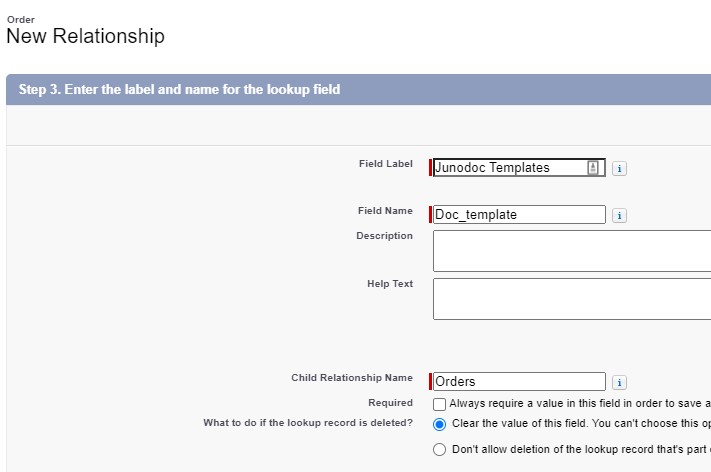The width and height of the screenshot is (711, 472).
Task: Click the info icon beside Field Label
Action: (619, 169)
